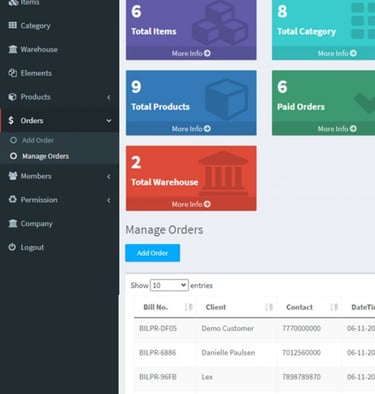Expand the Members submenu chevron
Viewport: 375px width, 394px height.
109,176
